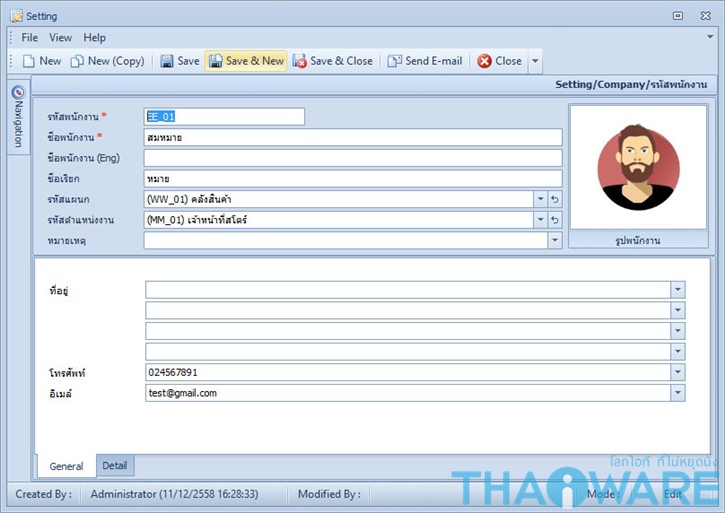Click the New (Copy) toolbar icon
Viewport: 725px width, 513px height.
(x=77, y=61)
